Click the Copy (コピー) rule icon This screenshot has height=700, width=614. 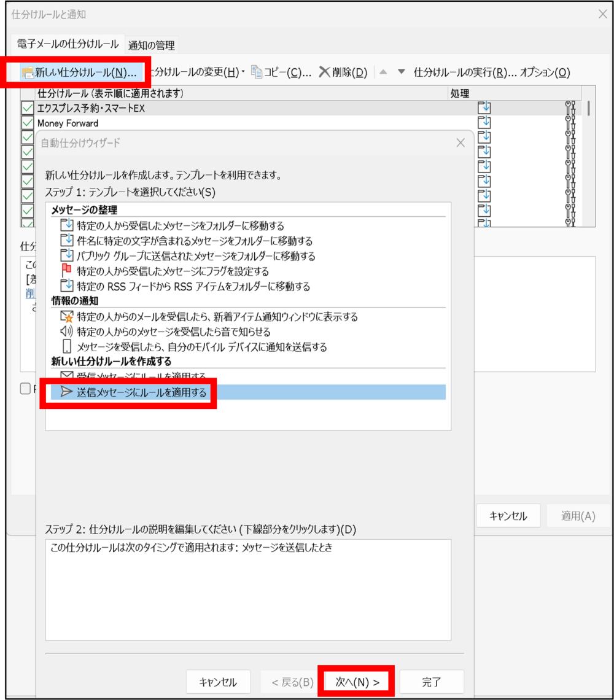pos(257,72)
